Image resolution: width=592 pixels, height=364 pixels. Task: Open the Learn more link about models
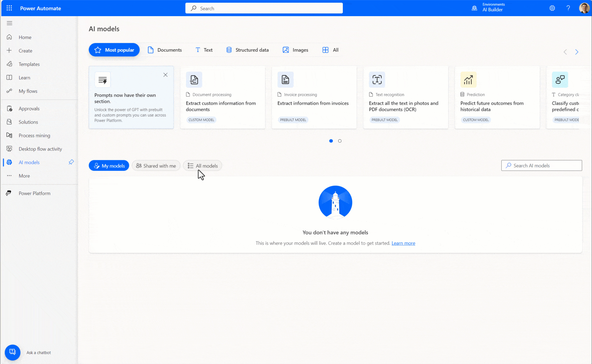(403, 243)
